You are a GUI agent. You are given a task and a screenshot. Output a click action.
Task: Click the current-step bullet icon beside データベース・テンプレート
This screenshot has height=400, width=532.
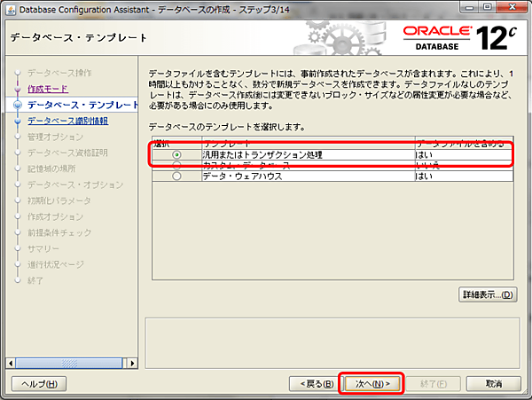tap(18, 106)
